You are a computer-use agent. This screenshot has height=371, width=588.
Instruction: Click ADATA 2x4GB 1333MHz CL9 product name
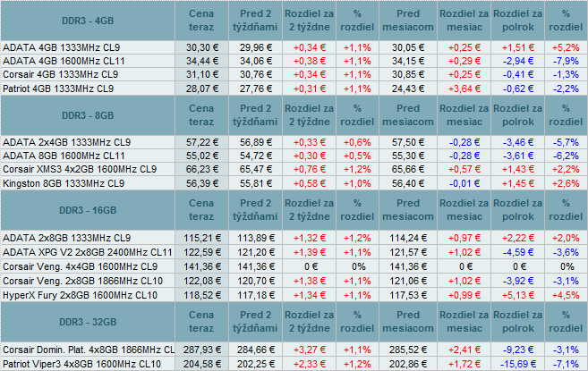coord(67,142)
